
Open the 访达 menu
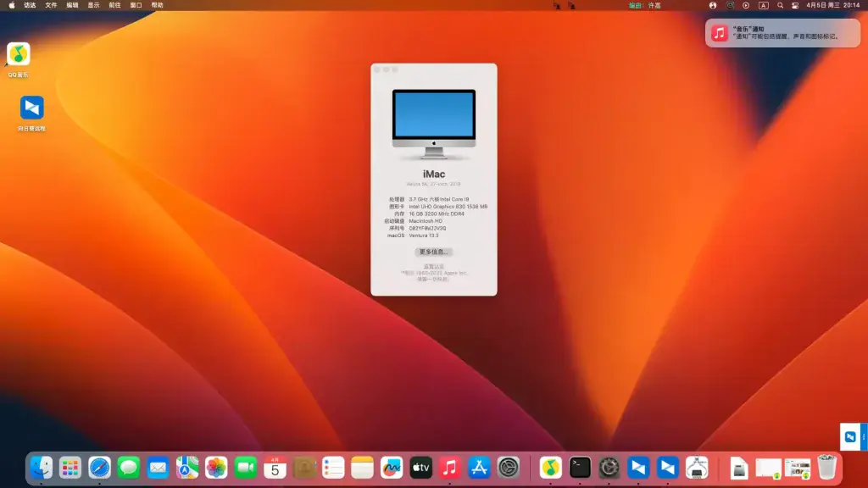point(30,6)
